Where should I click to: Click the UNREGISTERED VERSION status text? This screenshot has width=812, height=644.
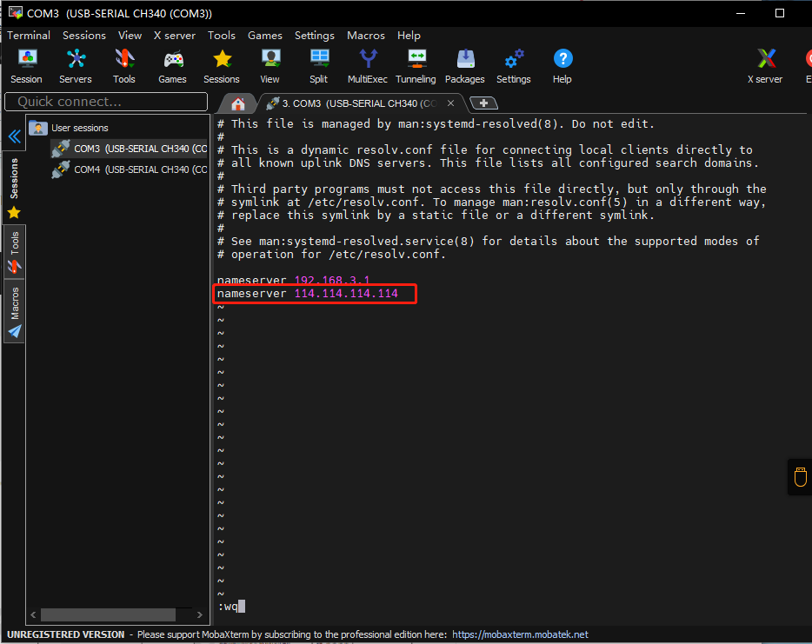coord(66,634)
